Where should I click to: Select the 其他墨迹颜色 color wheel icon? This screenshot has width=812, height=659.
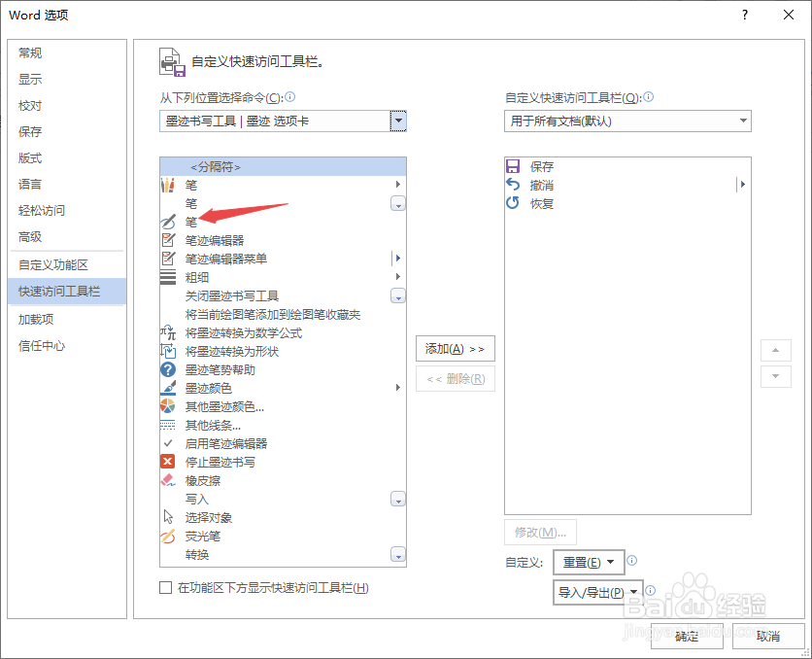point(168,406)
